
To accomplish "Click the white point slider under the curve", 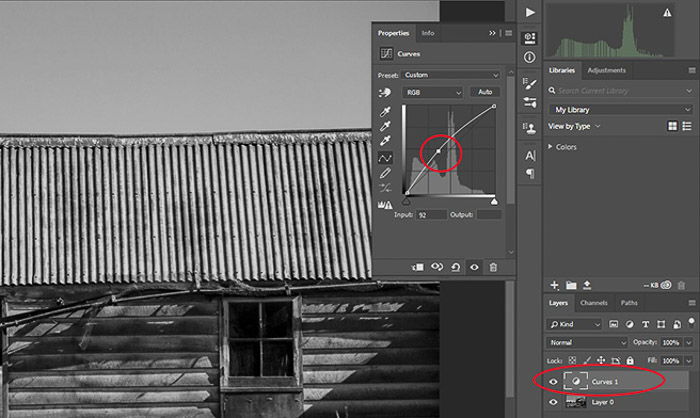I will point(494,202).
